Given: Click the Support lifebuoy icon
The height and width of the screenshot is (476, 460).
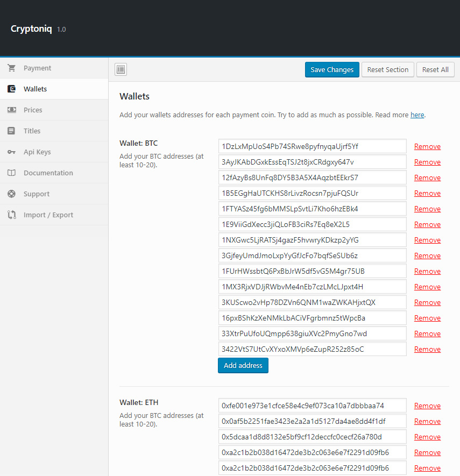Looking at the screenshot, I should pos(11,194).
